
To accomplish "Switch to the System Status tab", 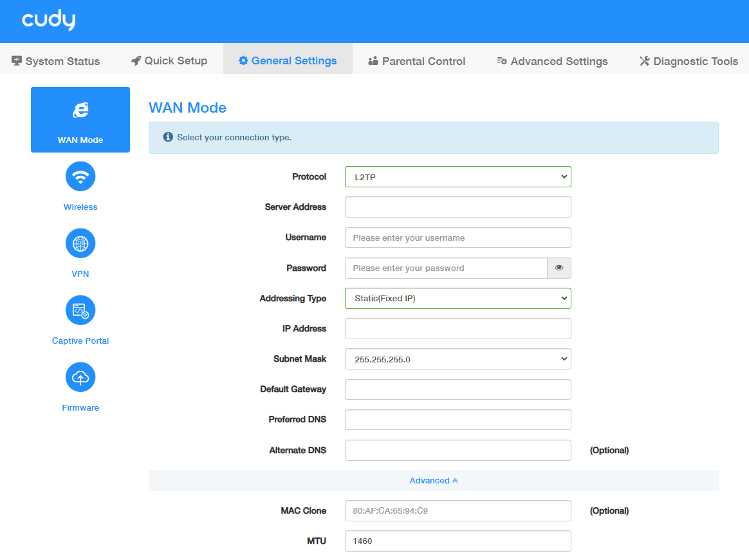I will pos(56,61).
